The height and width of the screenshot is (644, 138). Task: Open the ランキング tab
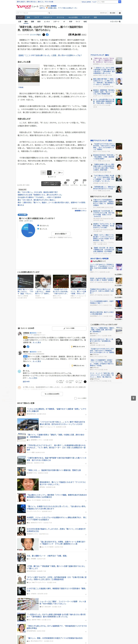point(86,17)
